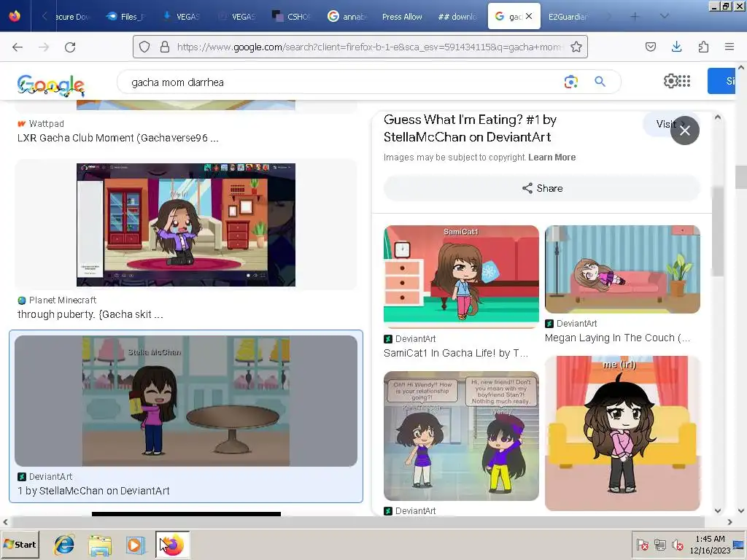Viewport: 747px width, 560px height.
Task: Search by image with Google Lens icon
Action: click(x=570, y=82)
